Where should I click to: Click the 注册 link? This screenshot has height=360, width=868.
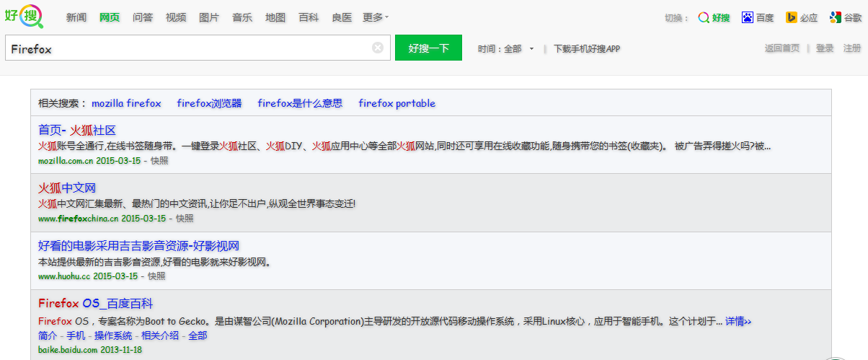point(852,48)
